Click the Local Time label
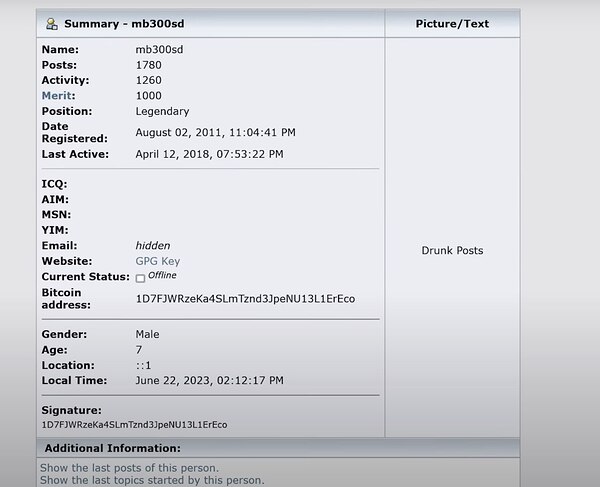 [x=75, y=381]
